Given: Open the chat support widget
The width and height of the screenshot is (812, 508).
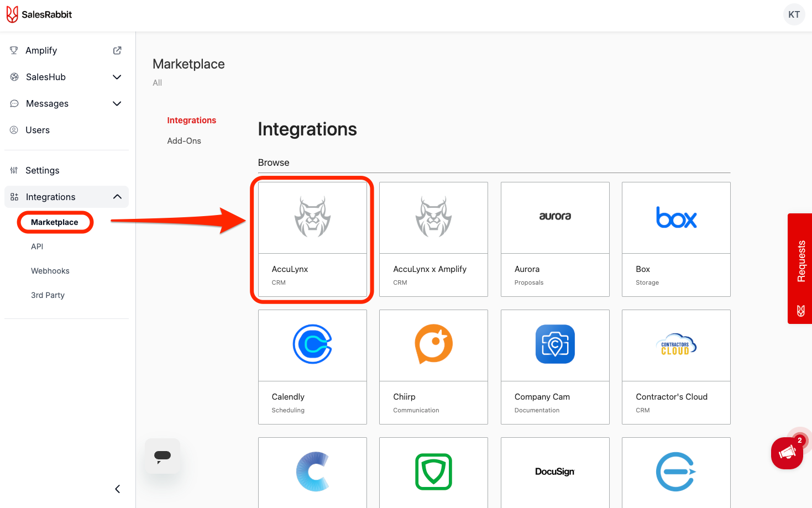Looking at the screenshot, I should (x=163, y=456).
